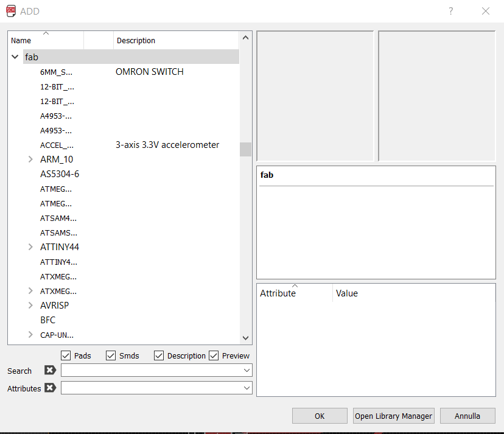
Task: Select the ATTINY44 item
Action: (60, 247)
